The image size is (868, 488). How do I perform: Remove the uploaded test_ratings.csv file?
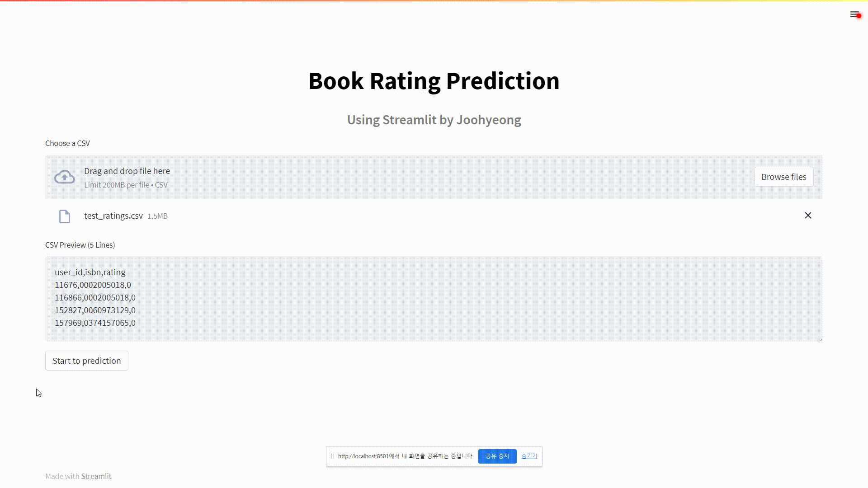pyautogui.click(x=808, y=216)
